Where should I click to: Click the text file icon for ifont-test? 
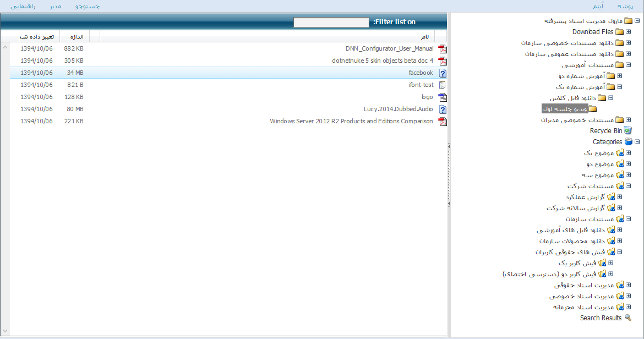(442, 85)
